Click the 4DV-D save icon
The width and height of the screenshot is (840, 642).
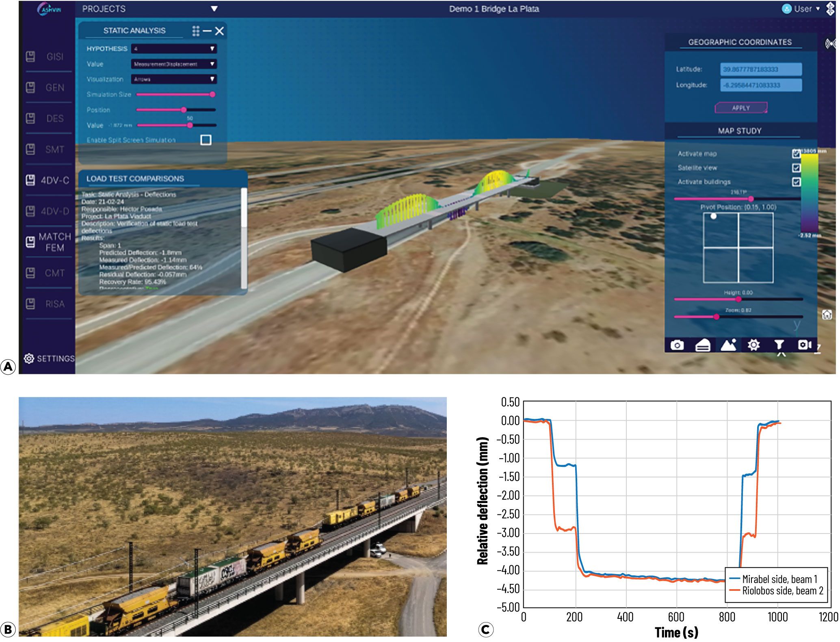pyautogui.click(x=30, y=211)
